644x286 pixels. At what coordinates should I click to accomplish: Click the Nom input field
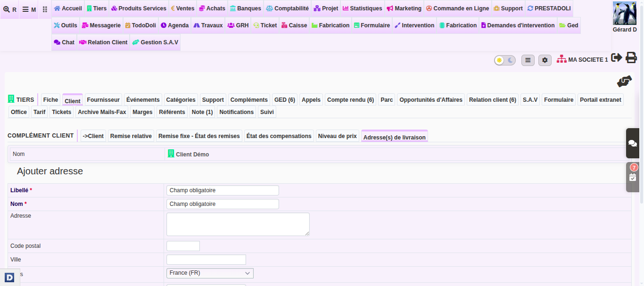coord(223,204)
